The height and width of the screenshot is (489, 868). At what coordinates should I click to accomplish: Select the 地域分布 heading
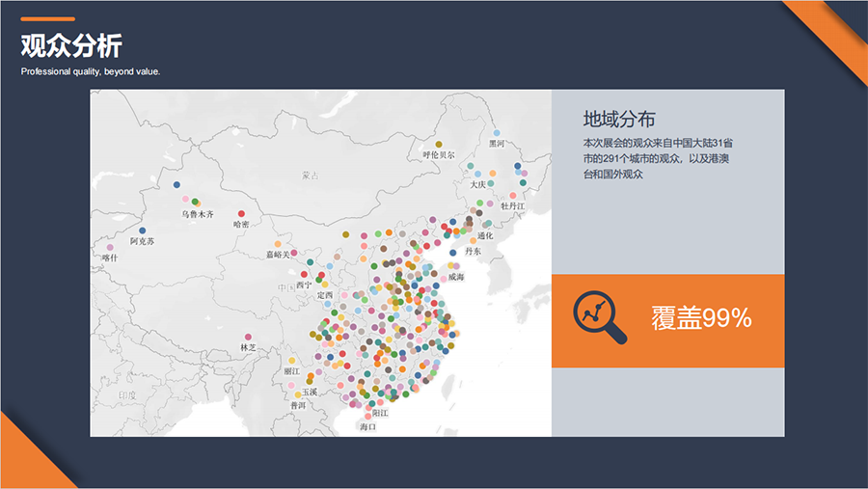[x=619, y=120]
